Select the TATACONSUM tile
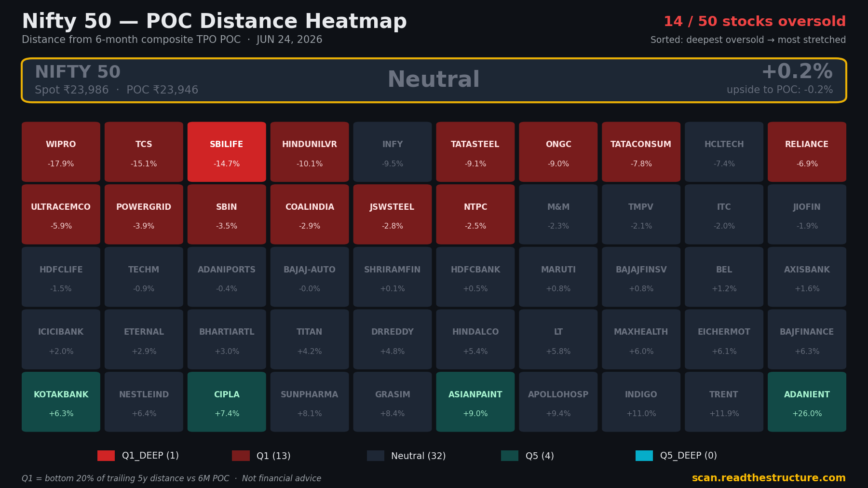This screenshot has height=488, width=868. tap(641, 152)
